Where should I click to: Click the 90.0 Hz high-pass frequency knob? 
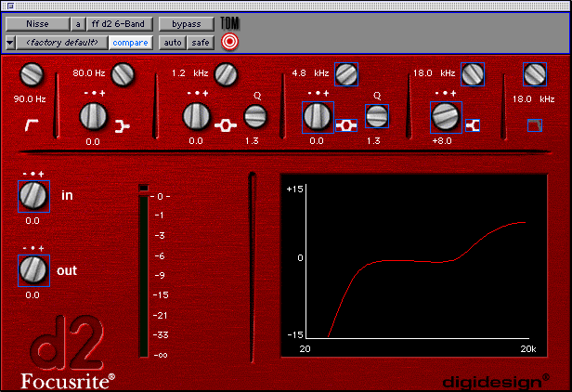pos(32,75)
